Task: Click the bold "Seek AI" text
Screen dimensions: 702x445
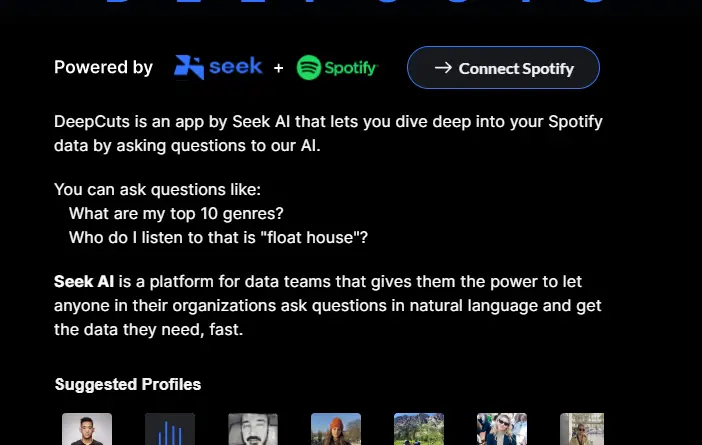Action: pos(85,281)
